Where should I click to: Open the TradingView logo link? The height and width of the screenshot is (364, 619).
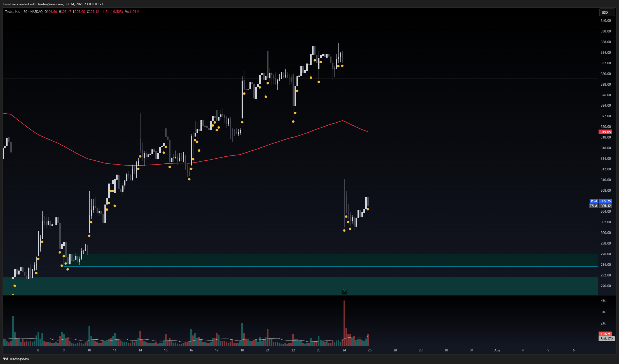tap(16, 359)
